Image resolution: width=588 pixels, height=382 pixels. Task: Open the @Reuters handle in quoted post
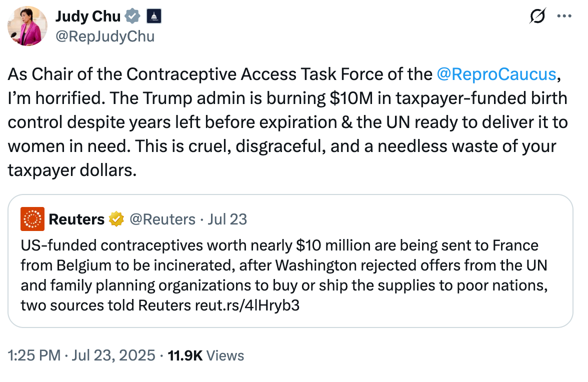[162, 219]
